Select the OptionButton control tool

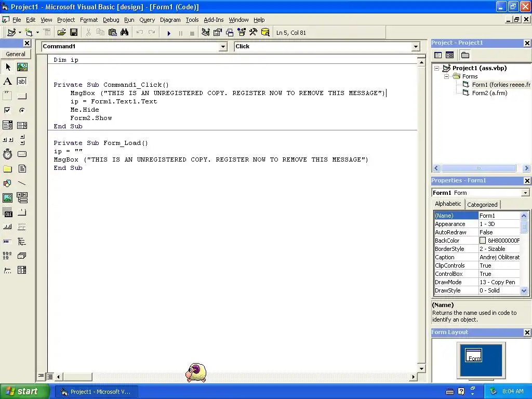pyautogui.click(x=22, y=110)
